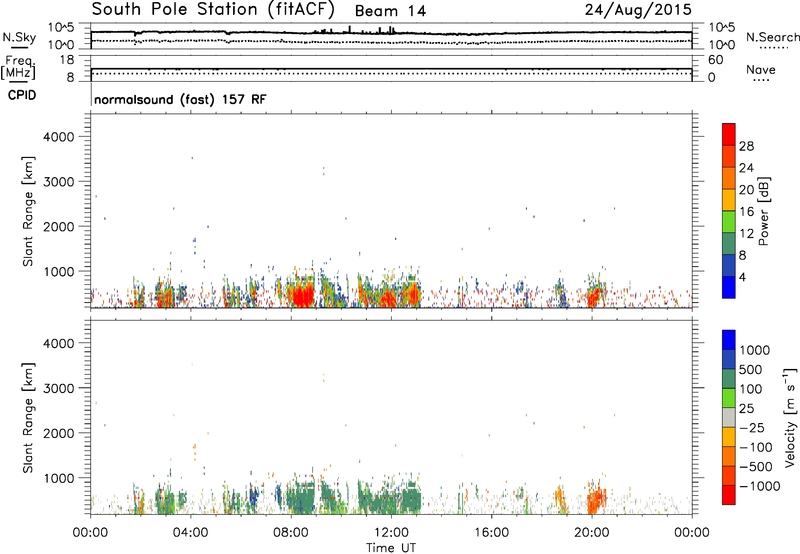The image size is (800, 554).
Task: Click the 'N.Sky' legend label
Action: point(19,37)
